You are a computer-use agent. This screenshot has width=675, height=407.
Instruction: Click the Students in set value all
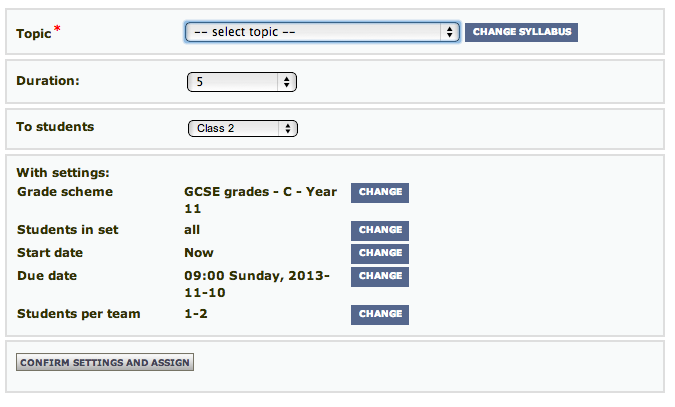(193, 230)
